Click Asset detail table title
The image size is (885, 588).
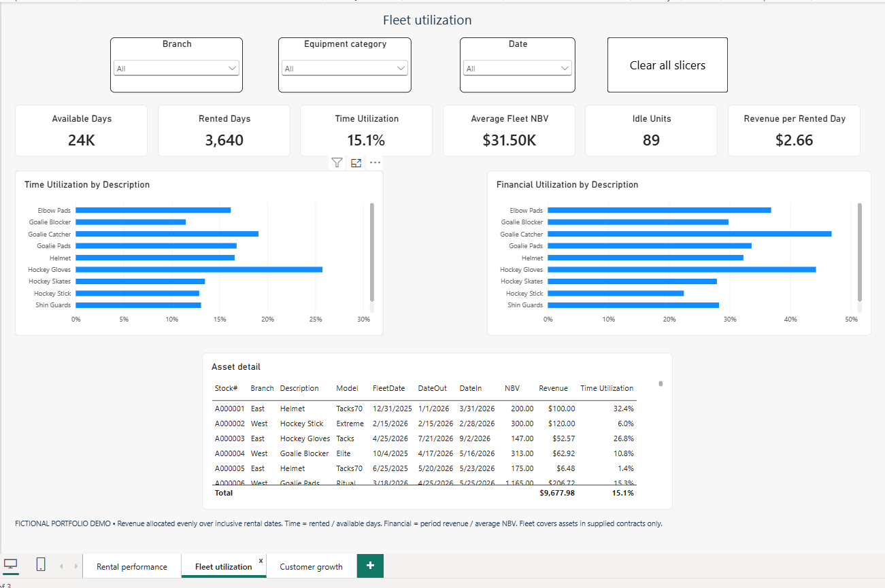[x=236, y=366]
